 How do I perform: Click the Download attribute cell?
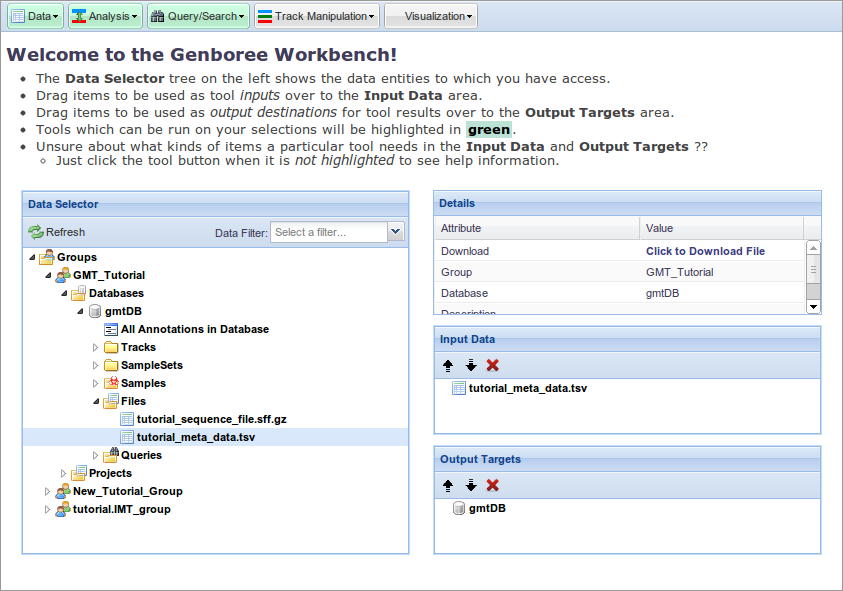coord(537,251)
